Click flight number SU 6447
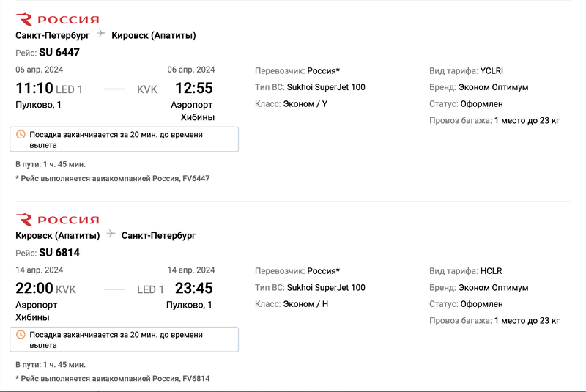586x392 pixels. coord(59,52)
